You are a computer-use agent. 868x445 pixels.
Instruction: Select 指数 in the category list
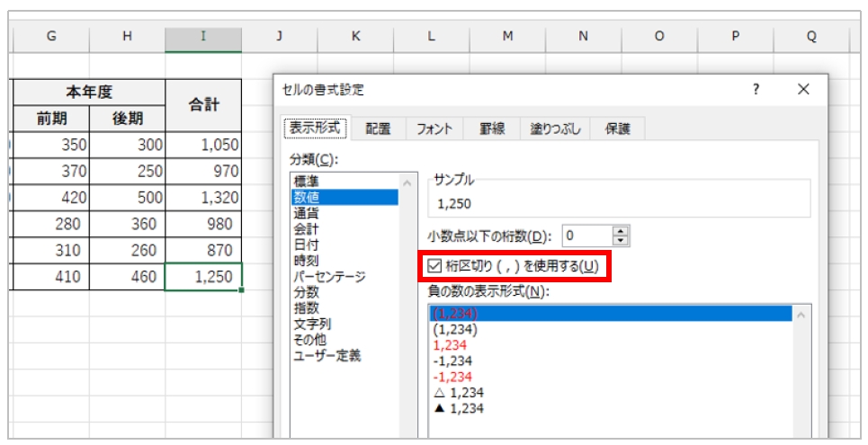(x=345, y=307)
